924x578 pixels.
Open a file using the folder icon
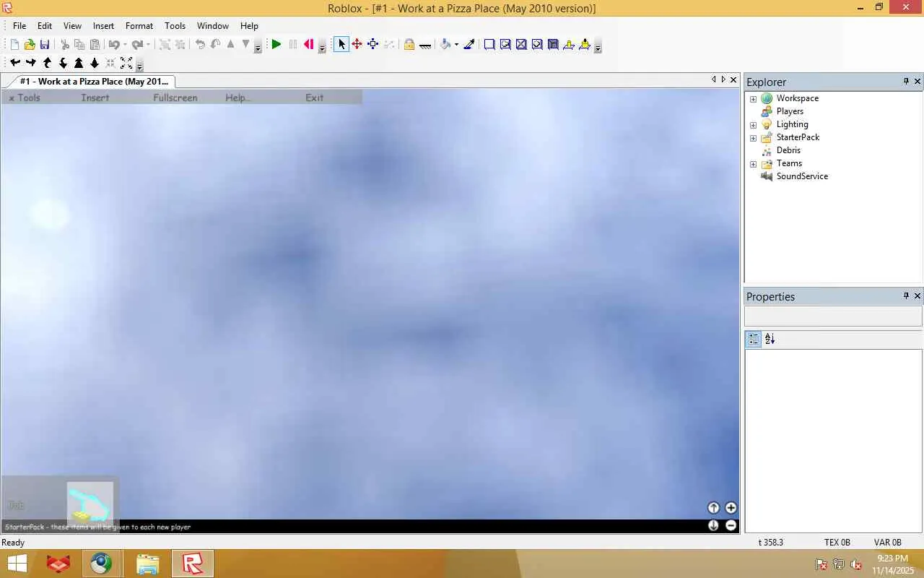pyautogui.click(x=30, y=45)
